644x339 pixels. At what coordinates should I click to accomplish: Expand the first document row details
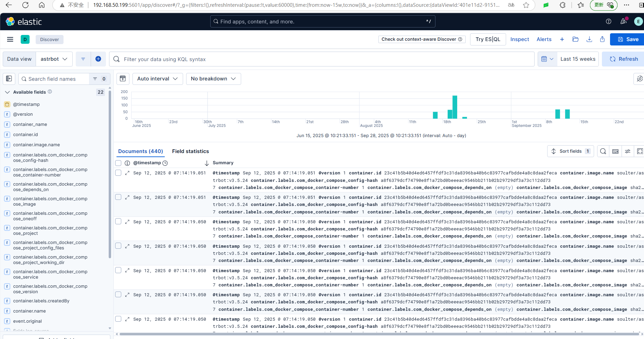point(127,173)
